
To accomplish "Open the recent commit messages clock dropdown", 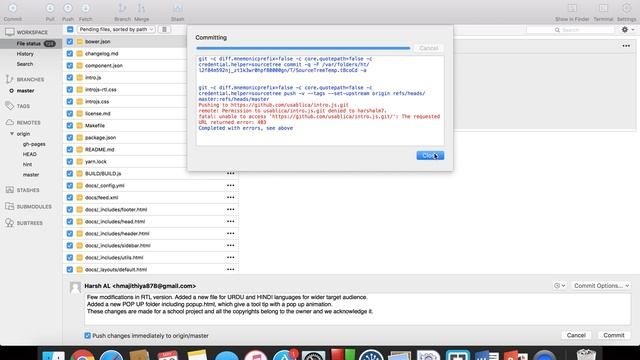I will click(559, 286).
